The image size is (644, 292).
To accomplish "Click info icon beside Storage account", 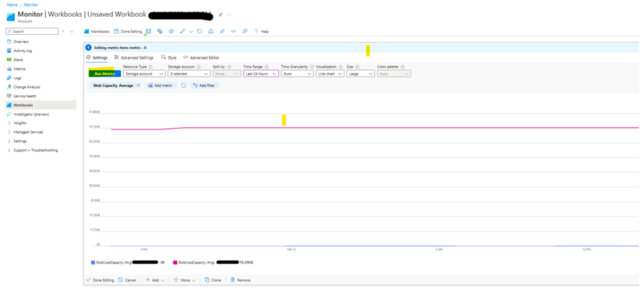I will pyautogui.click(x=199, y=66).
